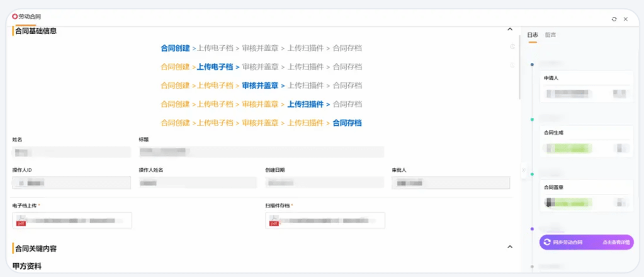Click 点击查看详情 on the purple banner
This screenshot has height=277, width=644.
pyautogui.click(x=616, y=242)
